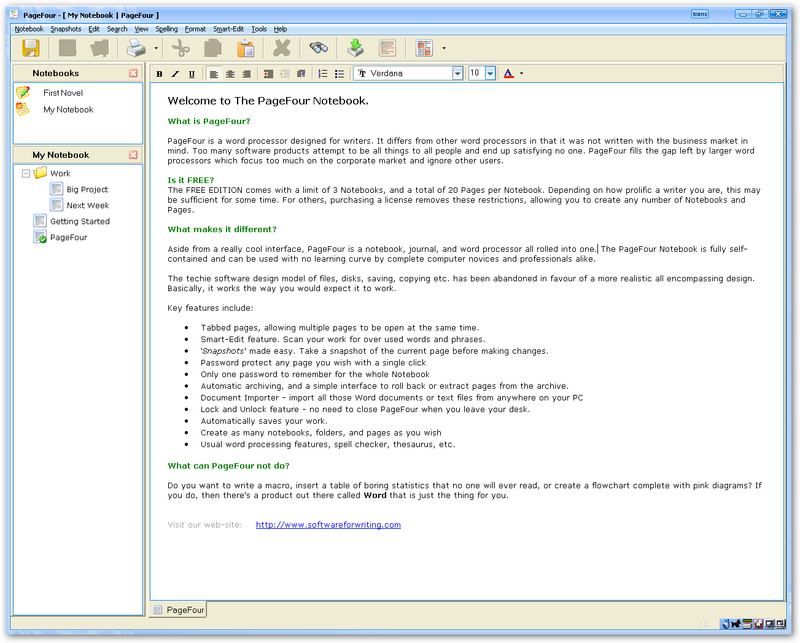Open the Getting Started page
Image resolution: width=800 pixels, height=643 pixels.
tap(80, 221)
